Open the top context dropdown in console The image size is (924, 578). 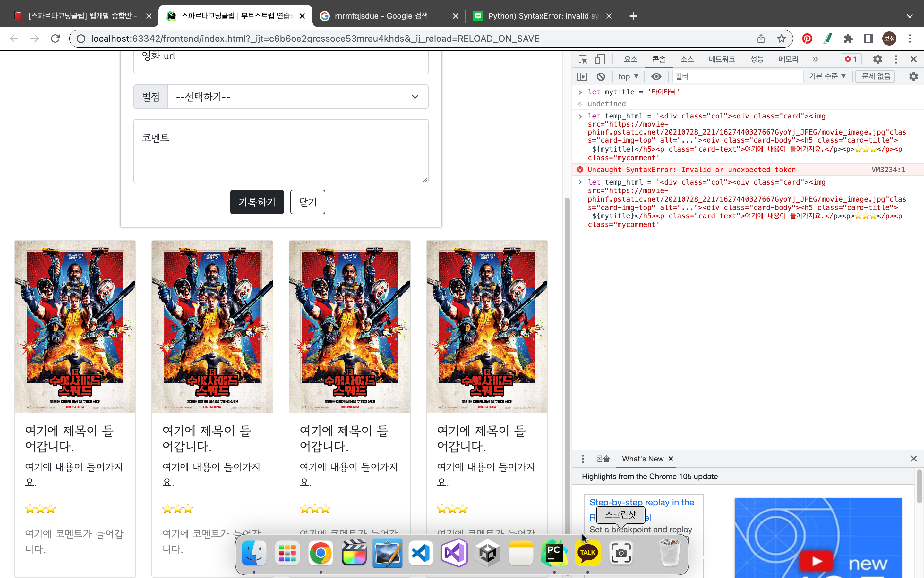[628, 77]
